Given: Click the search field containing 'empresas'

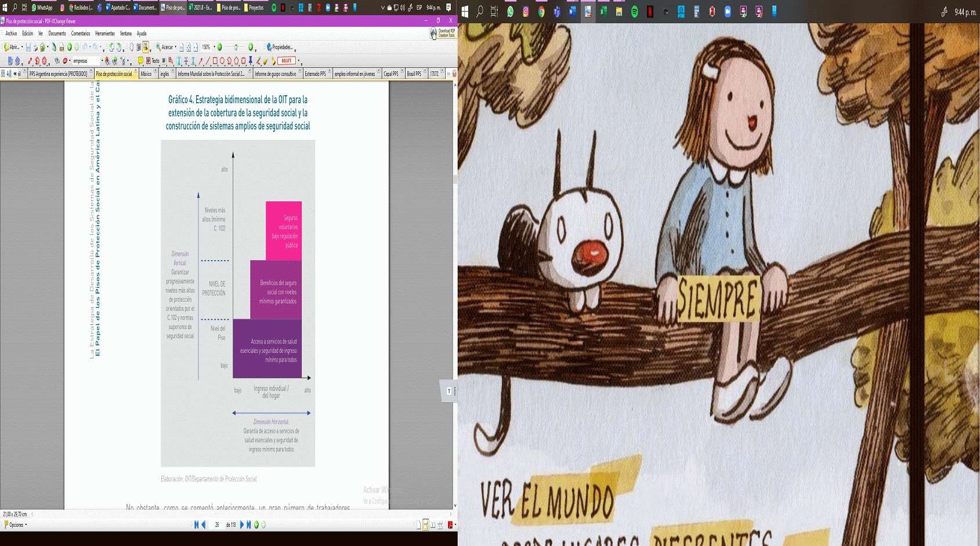Looking at the screenshot, I should tap(86, 60).
